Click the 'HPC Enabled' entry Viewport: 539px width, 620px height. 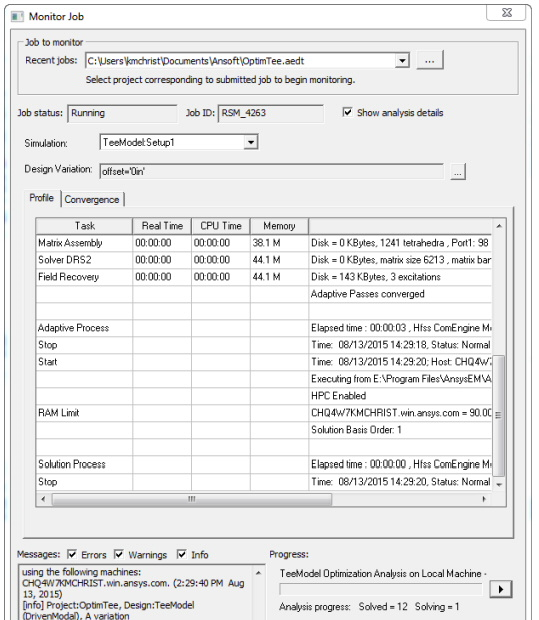pyautogui.click(x=339, y=396)
